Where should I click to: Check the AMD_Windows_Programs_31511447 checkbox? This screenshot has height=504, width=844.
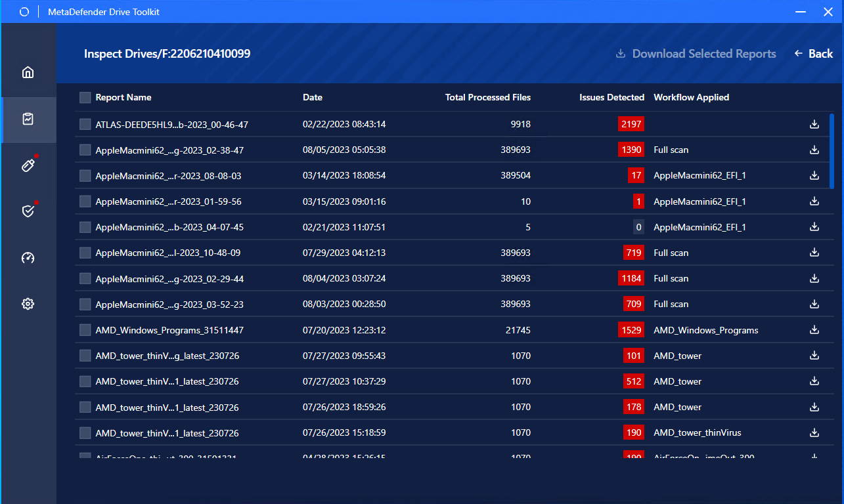click(85, 330)
